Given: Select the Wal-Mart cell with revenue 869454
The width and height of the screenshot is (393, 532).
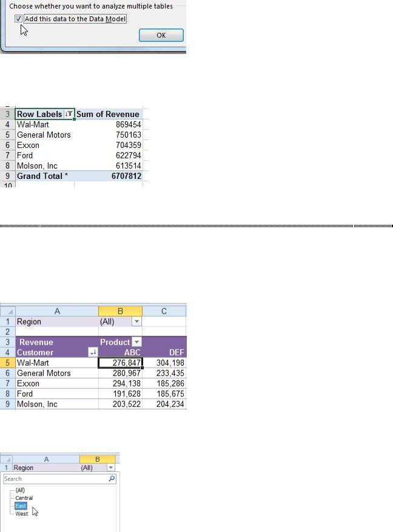Looking at the screenshot, I should (45, 124).
